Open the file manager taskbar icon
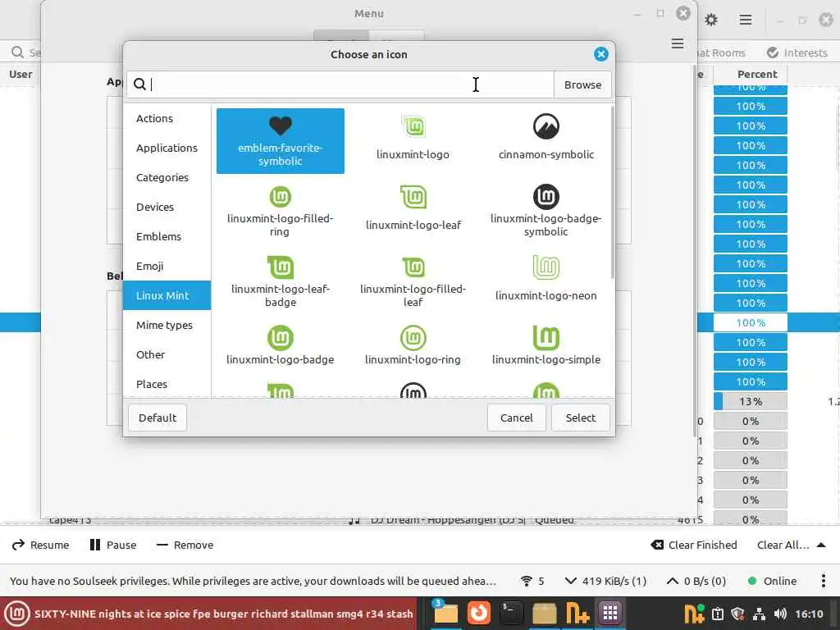The width and height of the screenshot is (840, 630). [445, 613]
